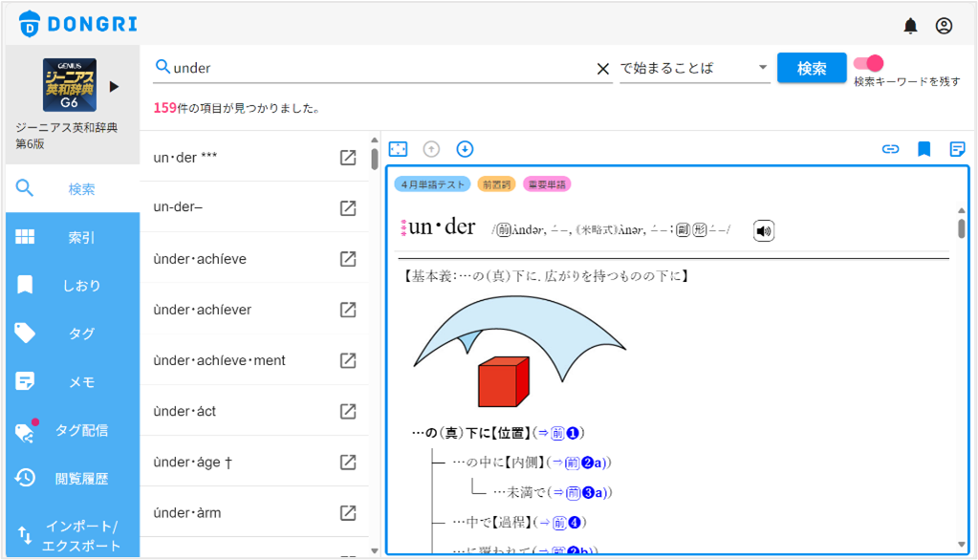Click the results list scroll down arrow

click(374, 550)
